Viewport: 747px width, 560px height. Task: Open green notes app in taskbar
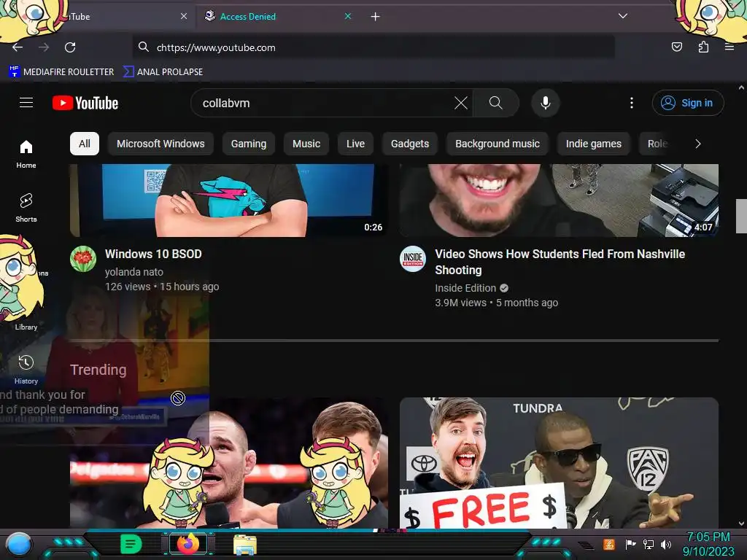pyautogui.click(x=131, y=544)
